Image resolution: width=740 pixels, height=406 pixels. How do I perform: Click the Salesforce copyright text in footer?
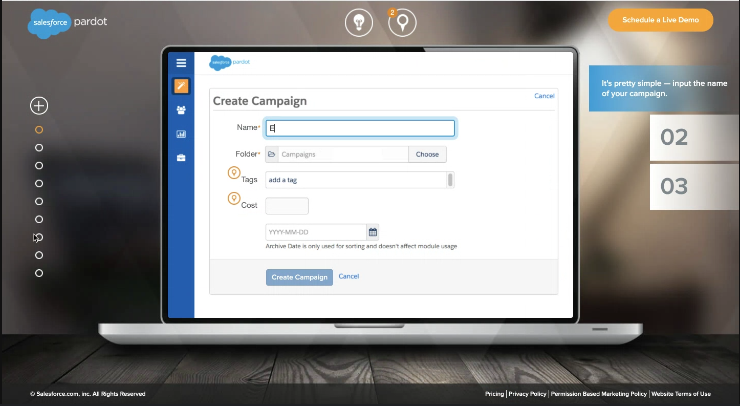[88, 394]
